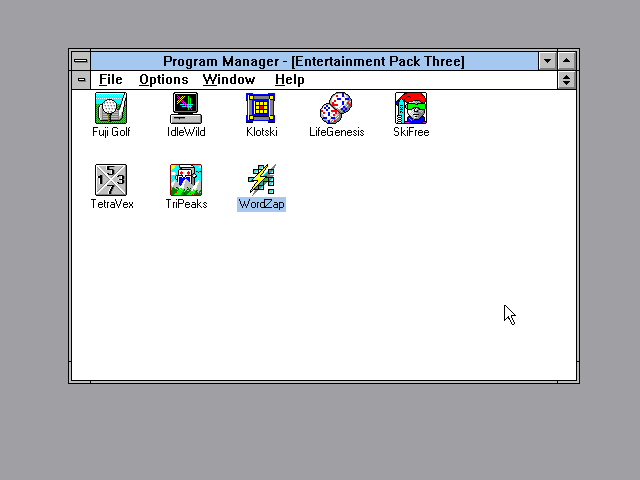The height and width of the screenshot is (480, 640).
Task: Select the TetraVex number tile icon
Action: click(x=111, y=180)
